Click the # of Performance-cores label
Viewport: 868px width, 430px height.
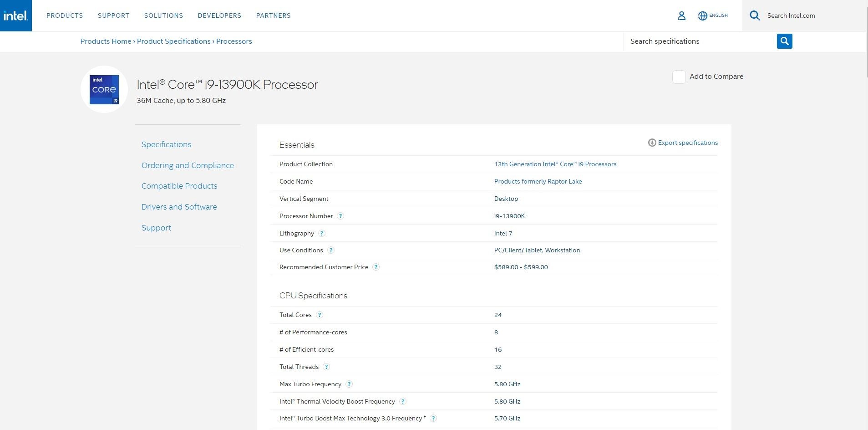[313, 332]
